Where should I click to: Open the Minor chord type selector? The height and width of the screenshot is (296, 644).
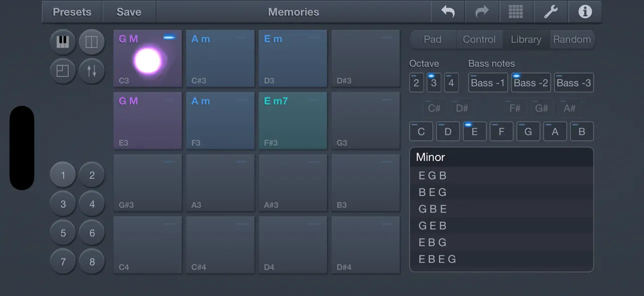(501, 157)
